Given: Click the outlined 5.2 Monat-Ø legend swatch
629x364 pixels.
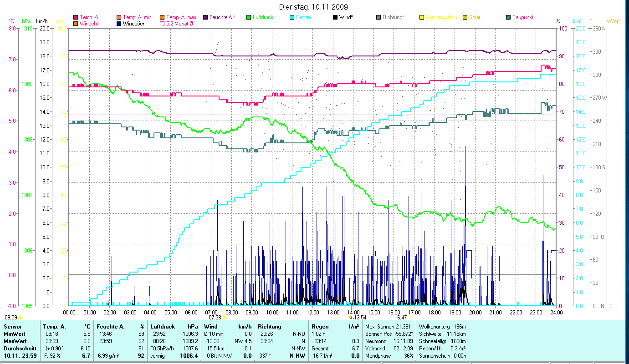Looking at the screenshot, I should tap(163, 23).
